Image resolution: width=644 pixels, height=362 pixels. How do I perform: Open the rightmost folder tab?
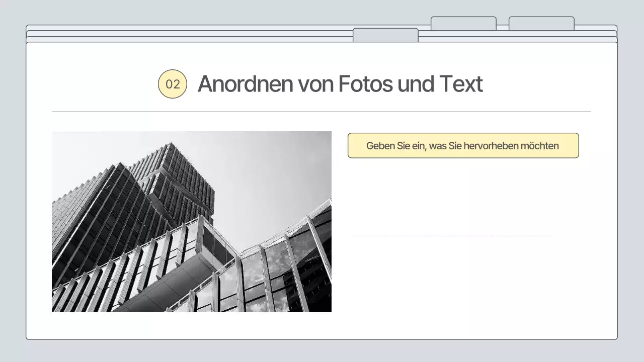[x=541, y=23]
